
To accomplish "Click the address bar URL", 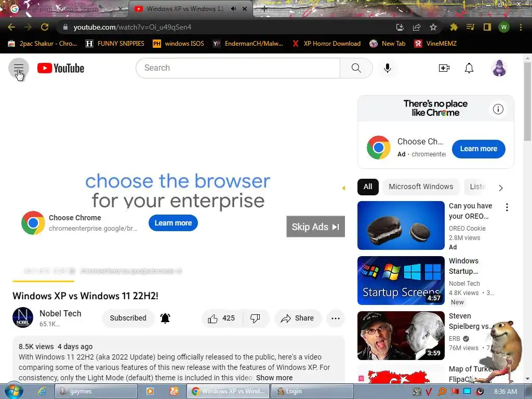I will (x=132, y=27).
